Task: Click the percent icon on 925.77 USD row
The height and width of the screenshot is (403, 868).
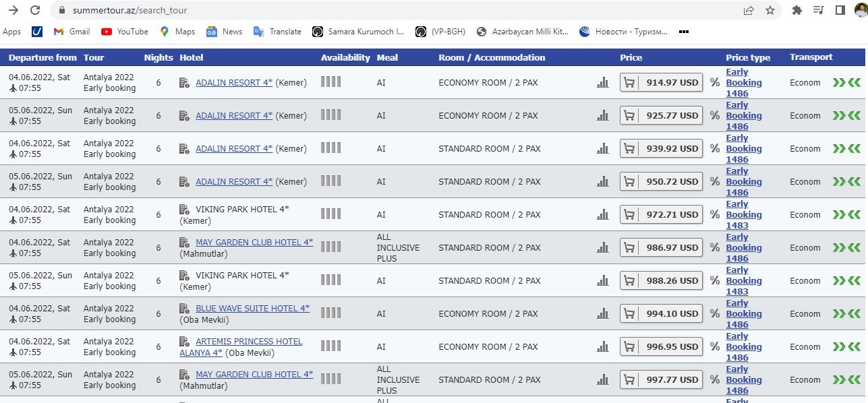Action: pos(715,115)
